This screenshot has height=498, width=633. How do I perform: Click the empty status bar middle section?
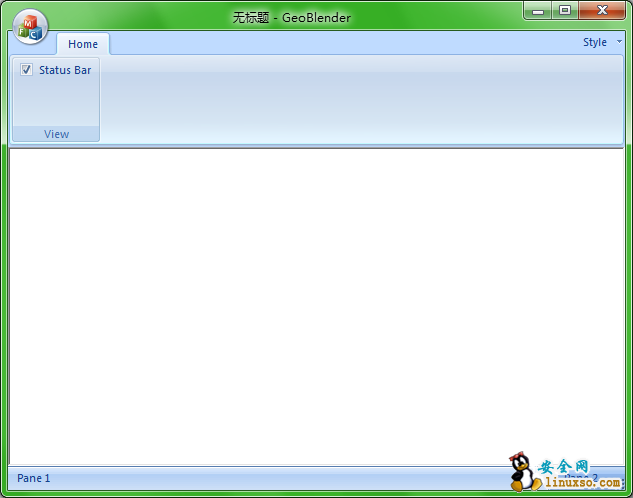[280, 478]
